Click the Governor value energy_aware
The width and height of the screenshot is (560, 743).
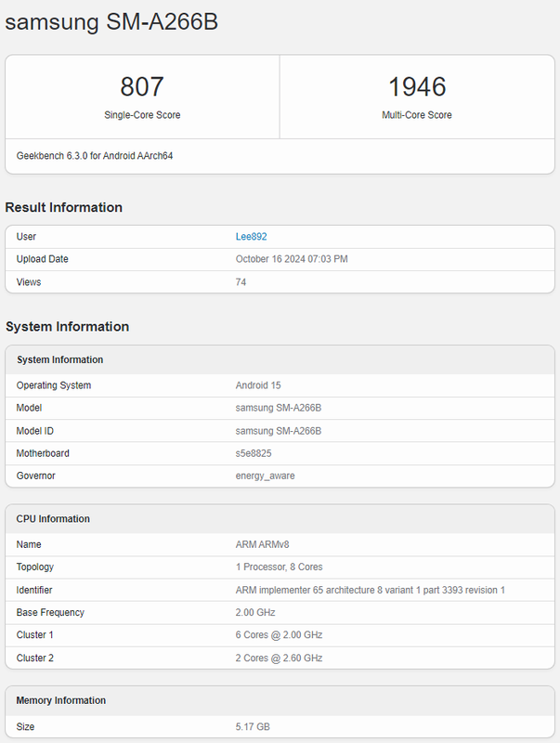266,476
